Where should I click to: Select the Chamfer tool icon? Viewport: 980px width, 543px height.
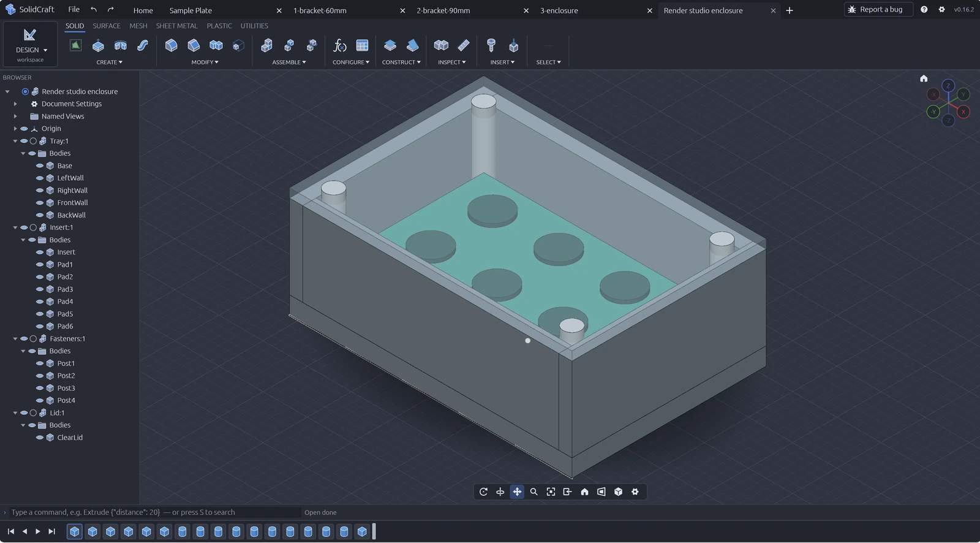click(x=194, y=45)
